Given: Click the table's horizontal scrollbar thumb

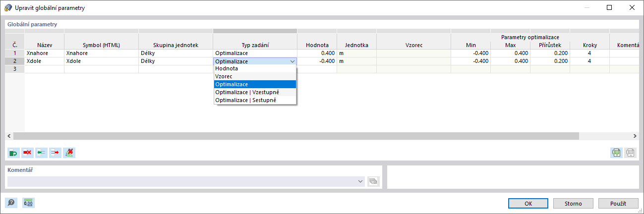Looking at the screenshot, I should (x=296, y=136).
